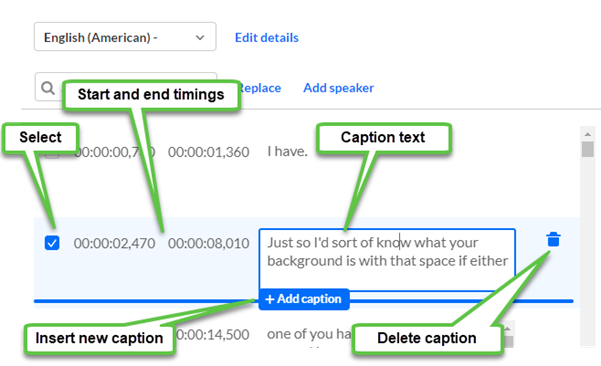Click the Add speaker link
The height and width of the screenshot is (366, 601).
(x=338, y=88)
